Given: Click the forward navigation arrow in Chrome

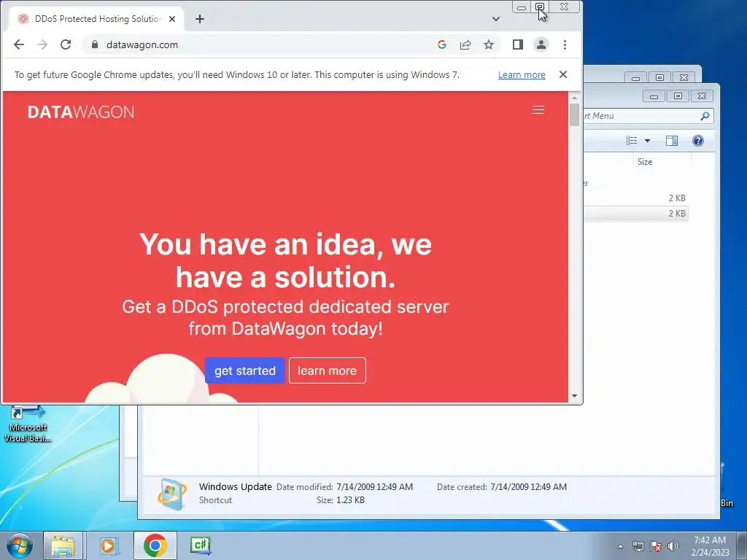Looking at the screenshot, I should point(42,44).
